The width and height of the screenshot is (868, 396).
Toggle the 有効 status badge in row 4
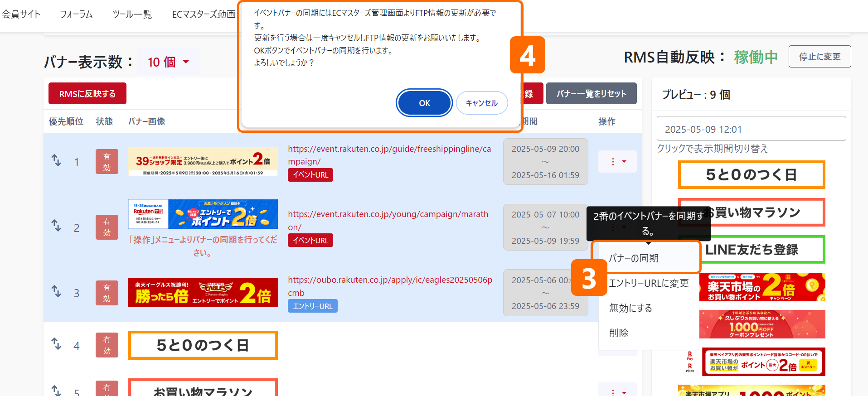[107, 345]
